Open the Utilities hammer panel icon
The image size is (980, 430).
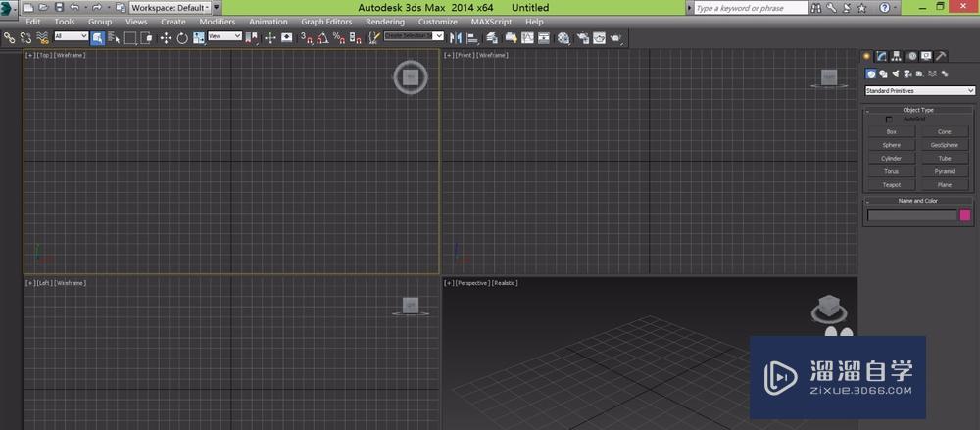tap(941, 56)
